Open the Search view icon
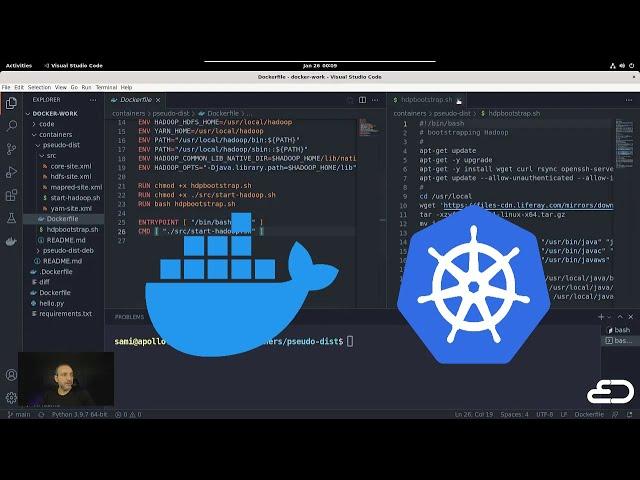Viewport: 640px width, 480px height. (x=11, y=126)
